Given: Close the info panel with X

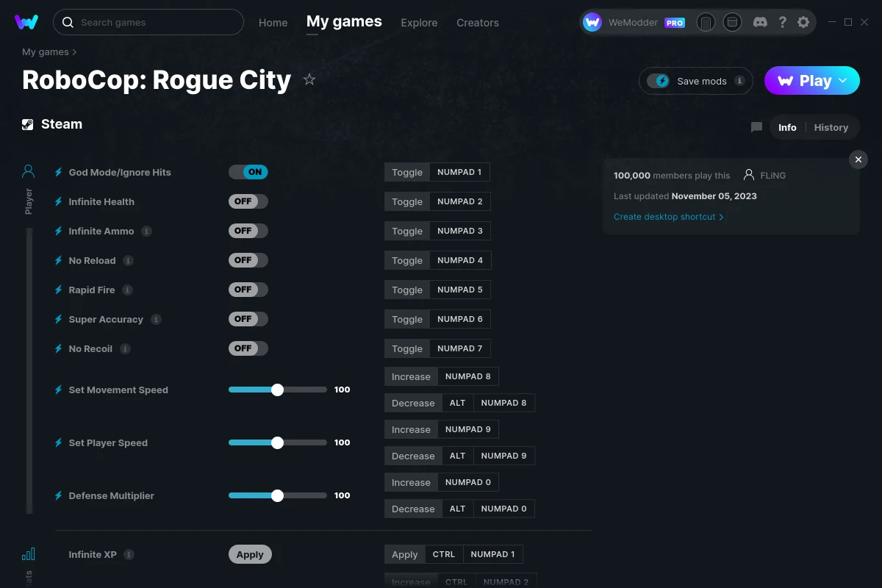Looking at the screenshot, I should (858, 159).
